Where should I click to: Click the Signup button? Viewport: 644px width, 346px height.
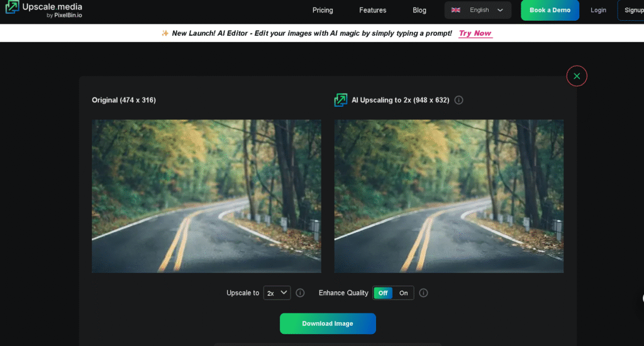pyautogui.click(x=631, y=10)
